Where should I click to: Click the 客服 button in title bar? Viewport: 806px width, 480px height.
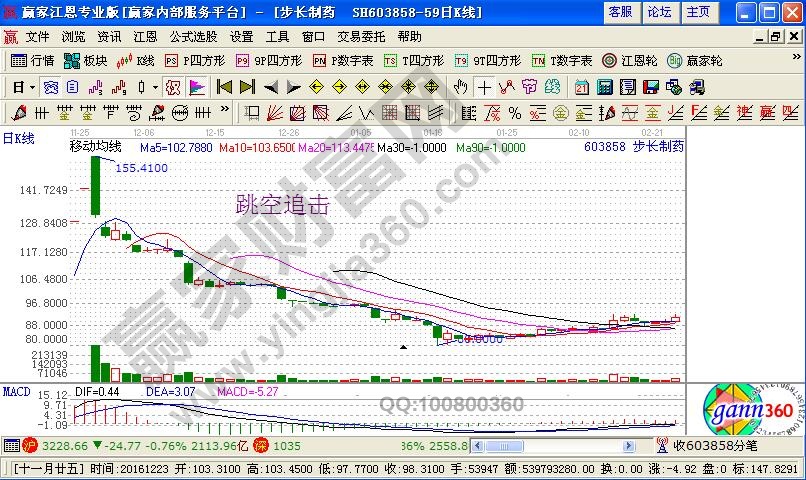(x=620, y=12)
